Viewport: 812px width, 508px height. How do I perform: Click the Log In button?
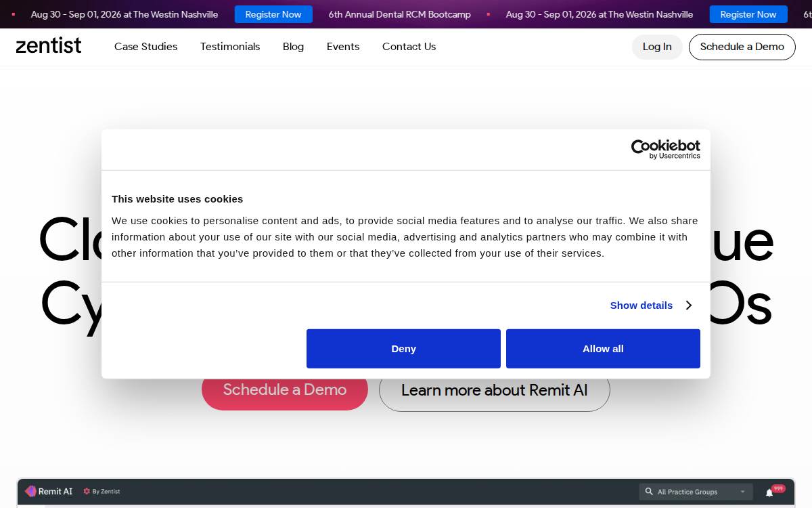(x=657, y=47)
